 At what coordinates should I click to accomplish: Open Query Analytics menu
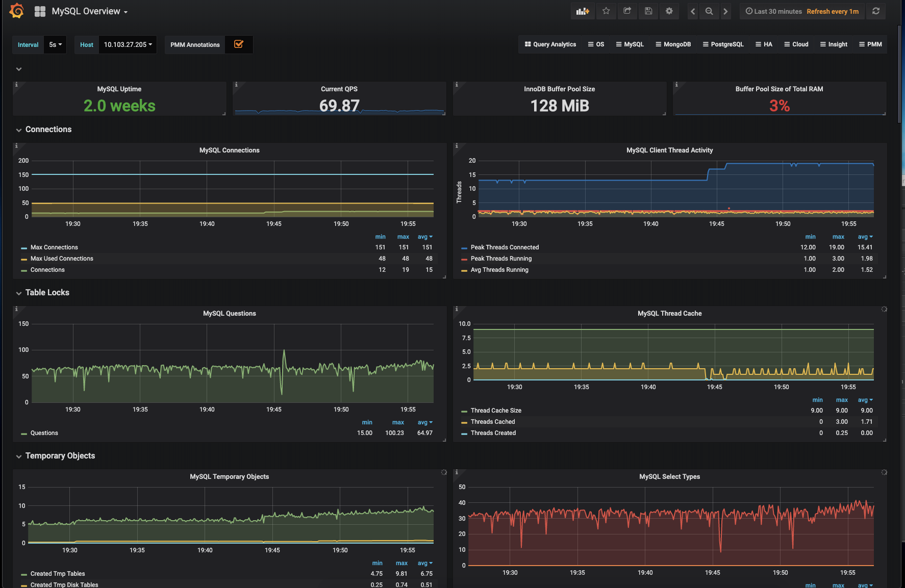(x=550, y=44)
